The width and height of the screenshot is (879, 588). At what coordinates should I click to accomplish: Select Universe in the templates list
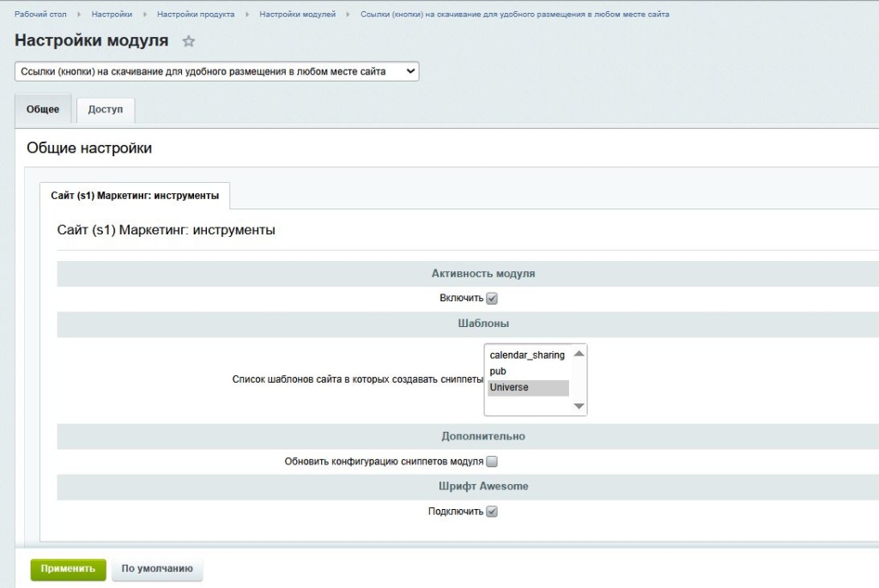pyautogui.click(x=528, y=387)
